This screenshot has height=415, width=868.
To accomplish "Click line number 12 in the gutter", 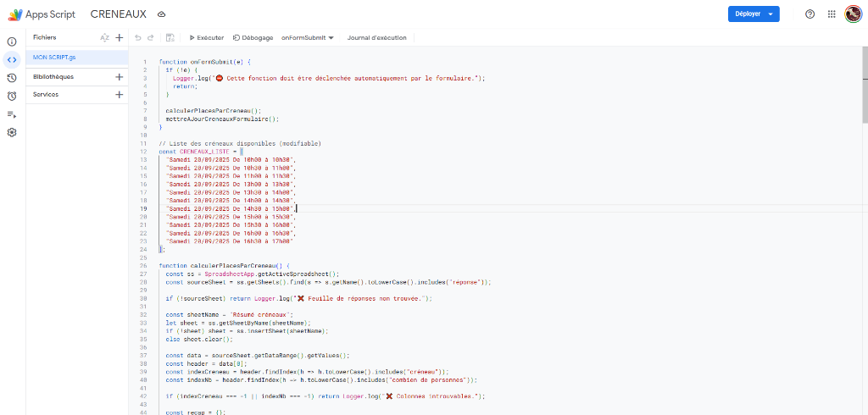I will (144, 152).
